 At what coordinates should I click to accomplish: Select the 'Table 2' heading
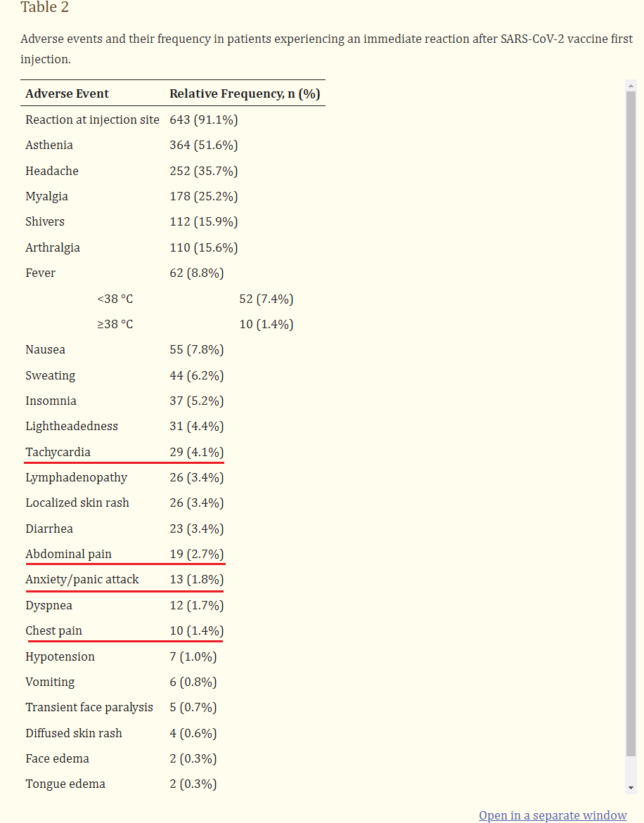(44, 7)
